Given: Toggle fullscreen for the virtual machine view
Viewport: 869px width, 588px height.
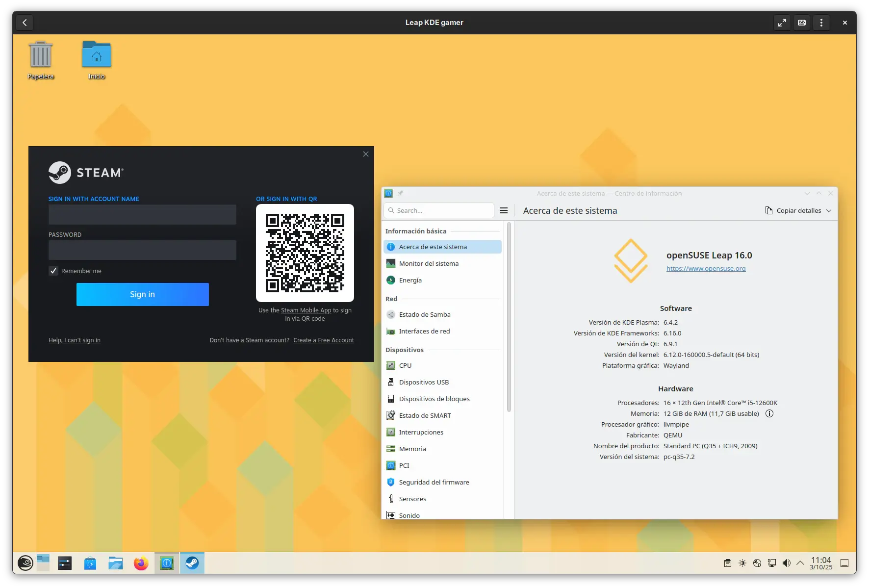Looking at the screenshot, I should click(x=782, y=23).
